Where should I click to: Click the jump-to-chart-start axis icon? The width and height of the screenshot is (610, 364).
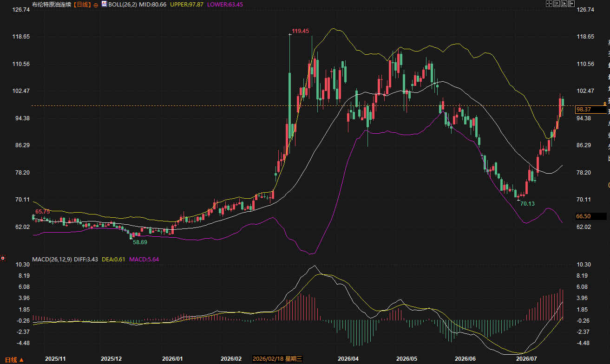click(x=557, y=4)
